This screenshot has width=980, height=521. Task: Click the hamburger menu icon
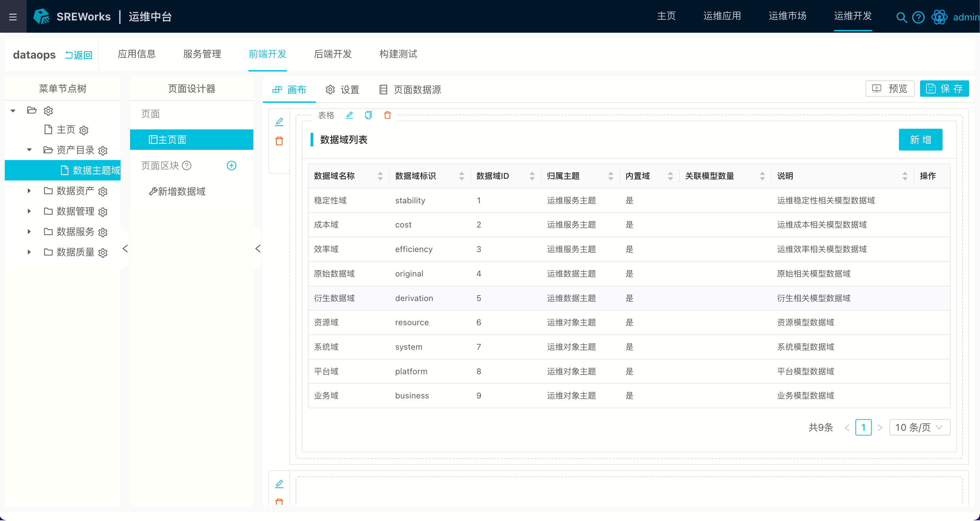pos(13,17)
